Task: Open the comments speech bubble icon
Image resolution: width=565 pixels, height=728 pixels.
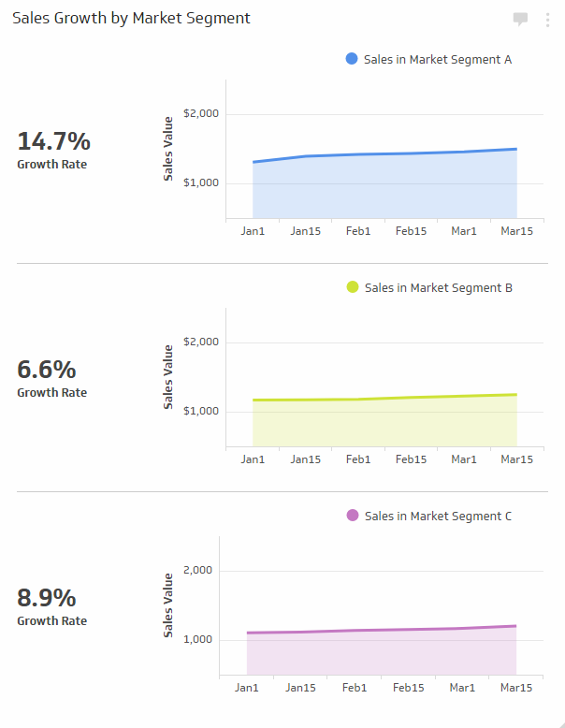Action: click(521, 20)
